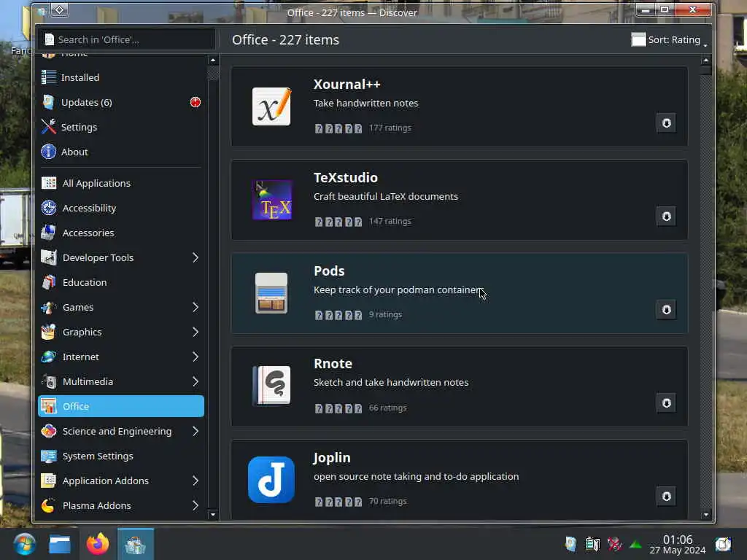Open the start menu orb

click(24, 544)
